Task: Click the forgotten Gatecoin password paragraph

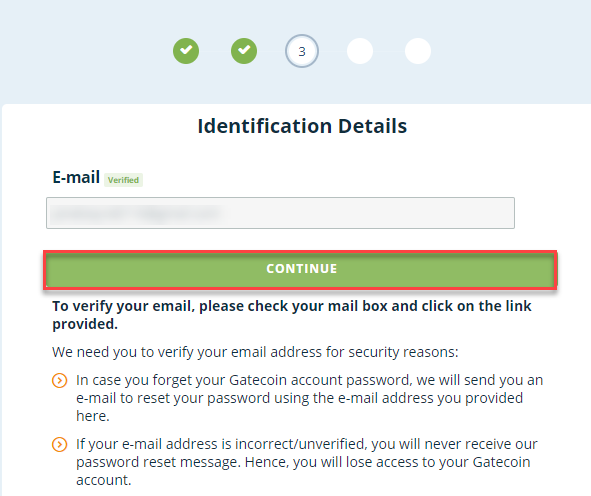Action: [x=309, y=398]
